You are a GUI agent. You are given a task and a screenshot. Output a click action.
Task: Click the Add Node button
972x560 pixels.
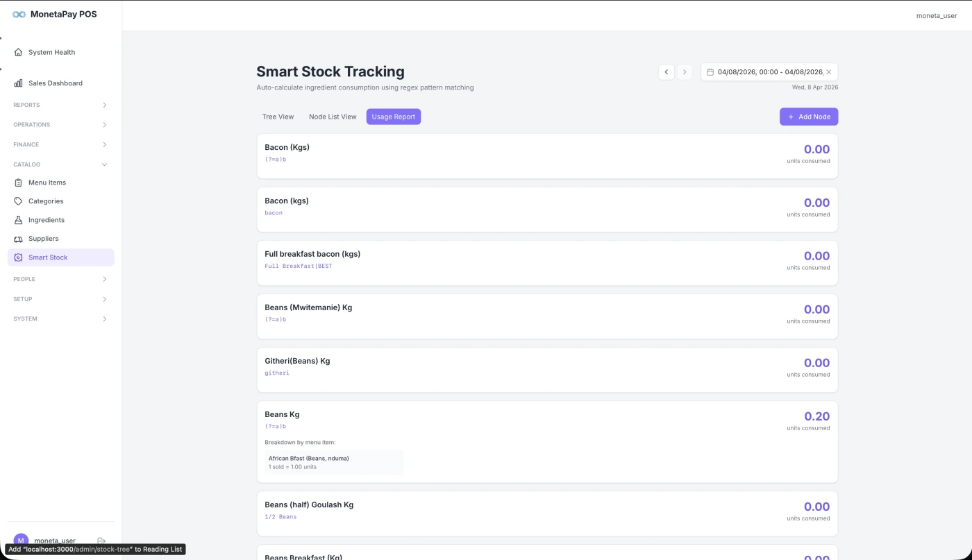(808, 116)
